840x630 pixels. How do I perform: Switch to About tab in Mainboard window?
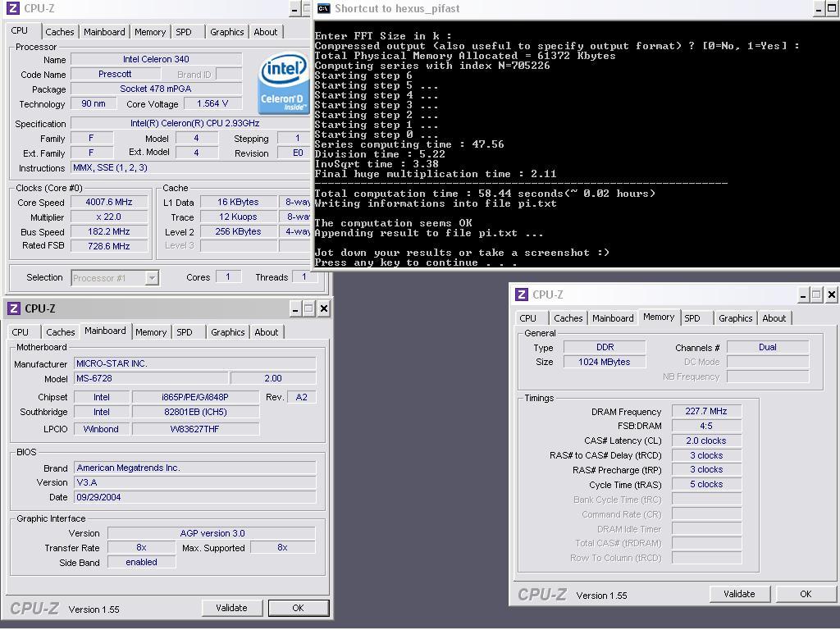click(267, 332)
